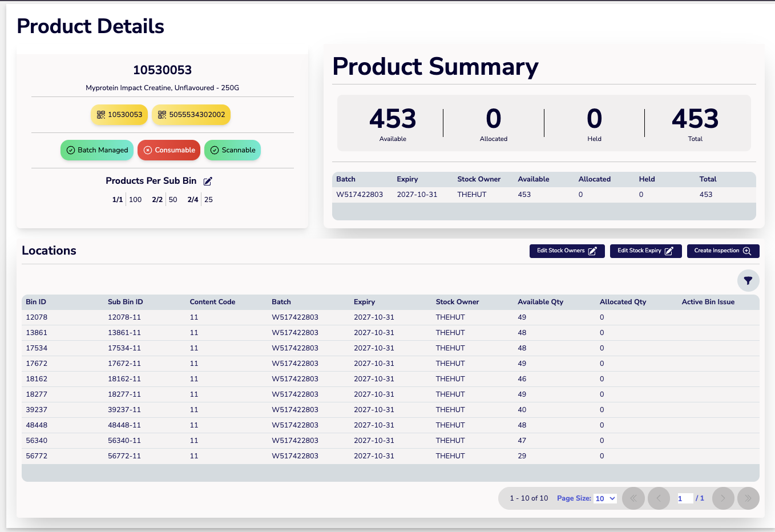Jump to last page with double-right arrows

point(748,498)
